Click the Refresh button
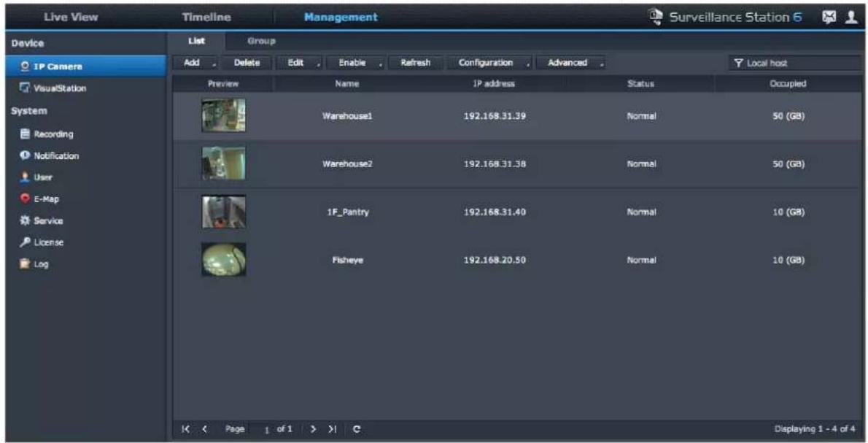The width and height of the screenshot is (868, 443). [416, 63]
